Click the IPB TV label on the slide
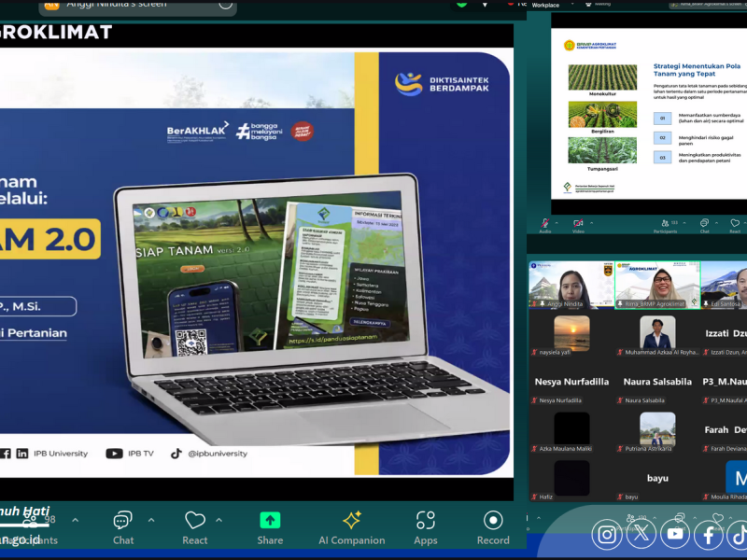This screenshot has height=560, width=747. [141, 454]
